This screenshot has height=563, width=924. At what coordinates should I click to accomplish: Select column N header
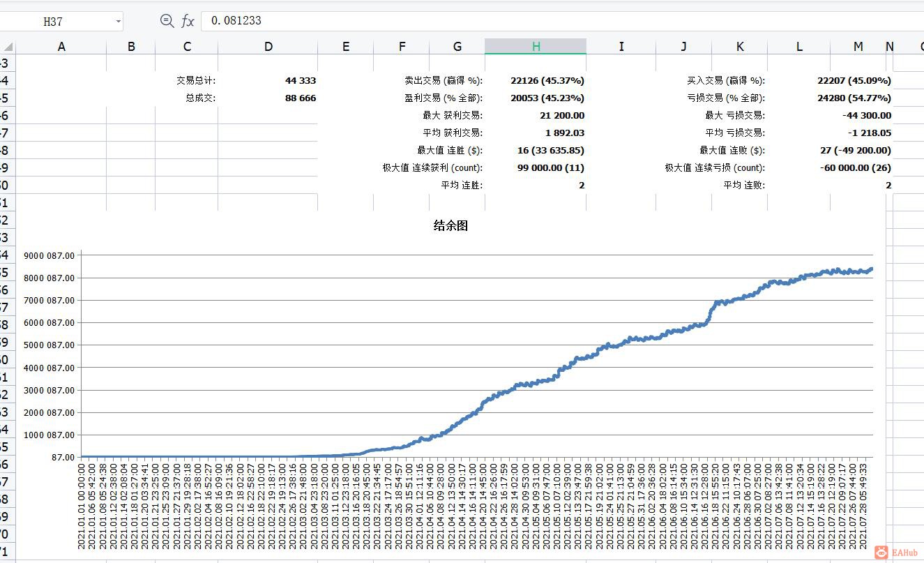tap(889, 47)
